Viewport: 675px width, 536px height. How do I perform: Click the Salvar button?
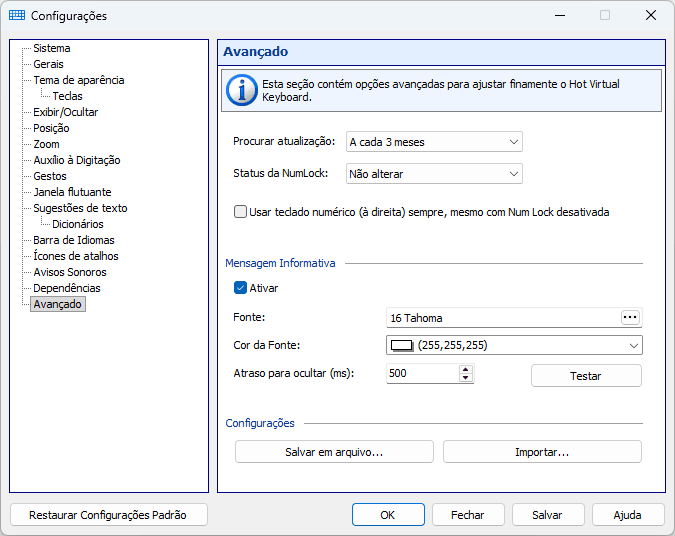click(x=548, y=515)
